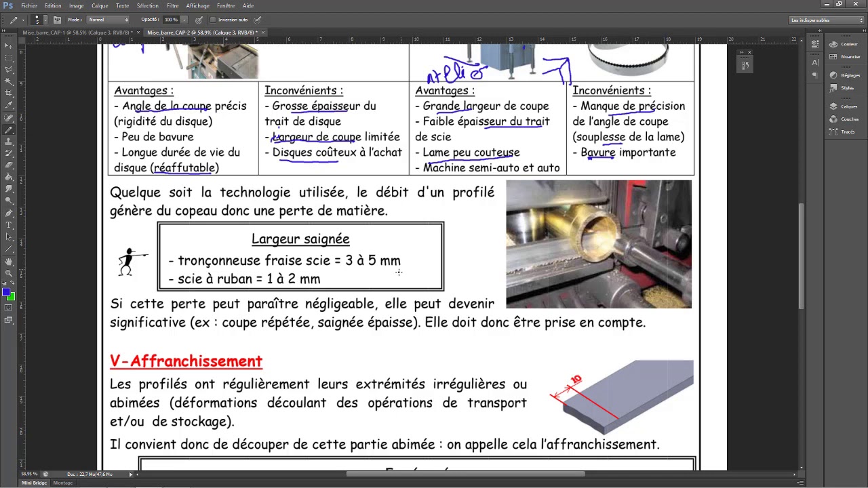Open the floating History panel icon
Viewport: 868px width, 488px height.
745,65
